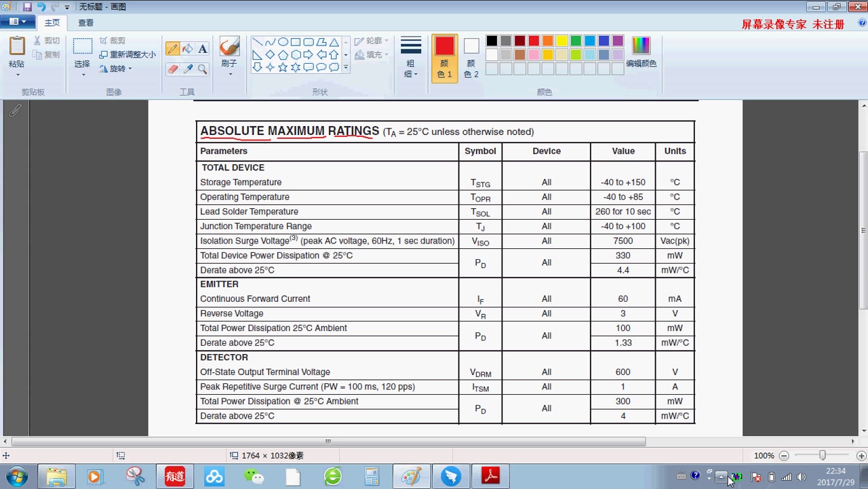Pick the orange color swatch
Viewport: 868px width, 489px height.
click(x=548, y=41)
